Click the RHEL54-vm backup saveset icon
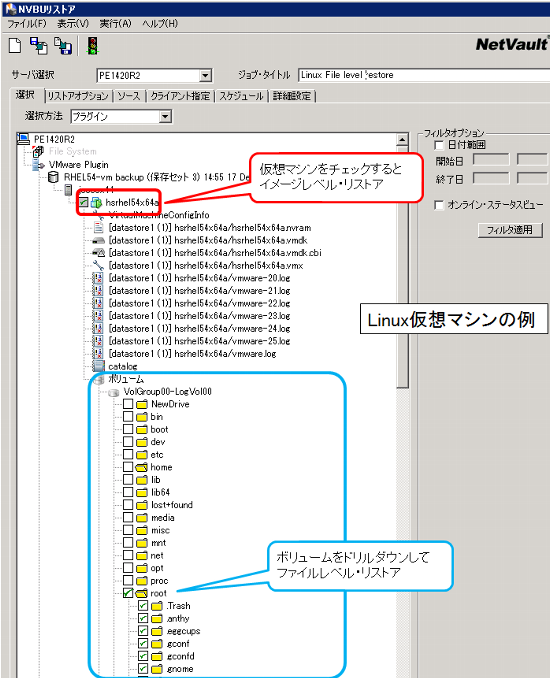Screen dimensions: 550x678 coord(53,177)
